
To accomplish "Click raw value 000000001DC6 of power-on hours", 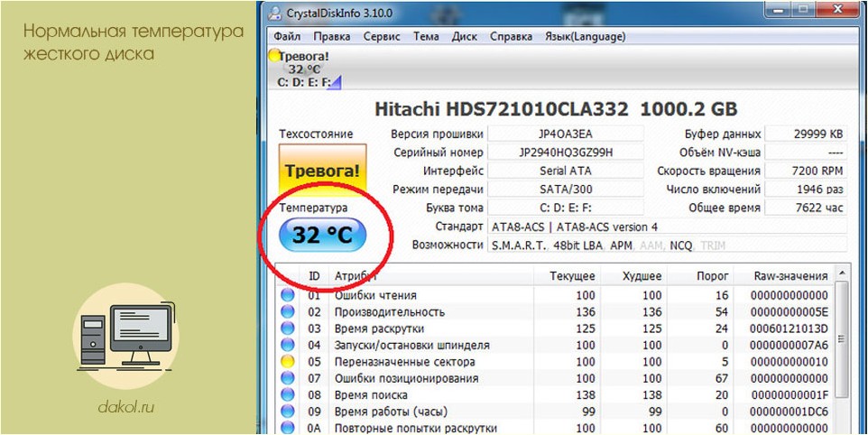I will click(790, 412).
